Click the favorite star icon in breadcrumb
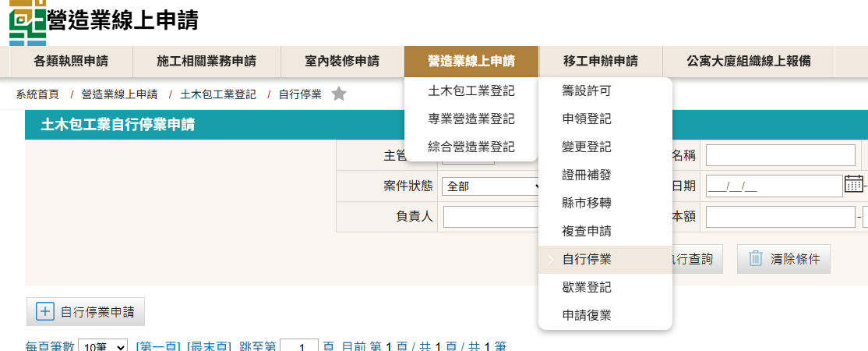The height and width of the screenshot is (351, 868). [338, 94]
